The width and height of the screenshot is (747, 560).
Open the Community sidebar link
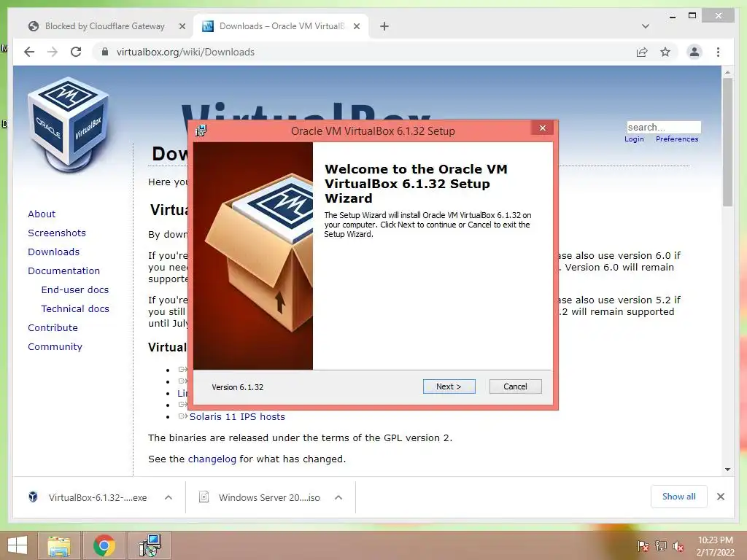(x=55, y=346)
